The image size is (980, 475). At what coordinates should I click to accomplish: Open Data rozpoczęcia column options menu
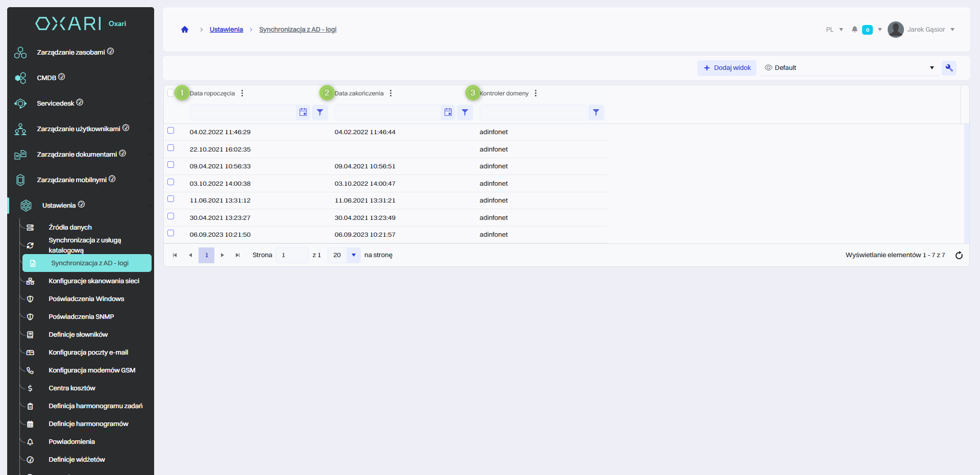(242, 93)
